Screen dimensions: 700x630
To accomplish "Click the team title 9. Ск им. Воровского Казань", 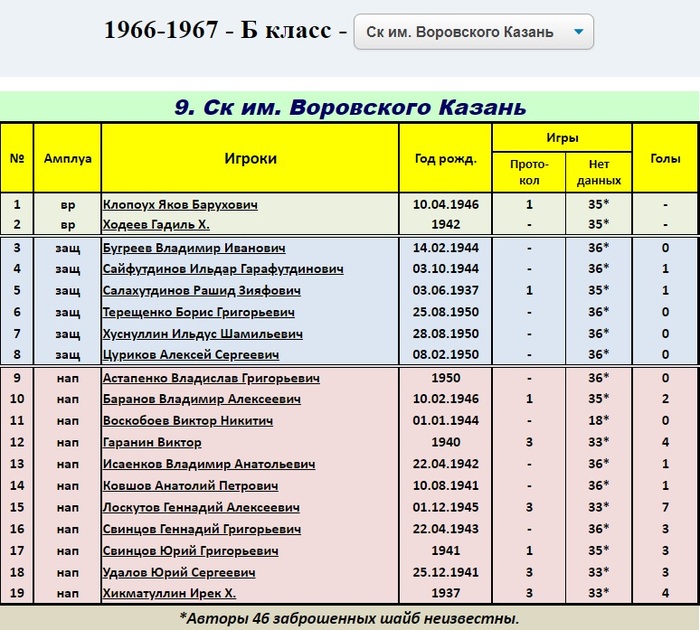I will (350, 107).
